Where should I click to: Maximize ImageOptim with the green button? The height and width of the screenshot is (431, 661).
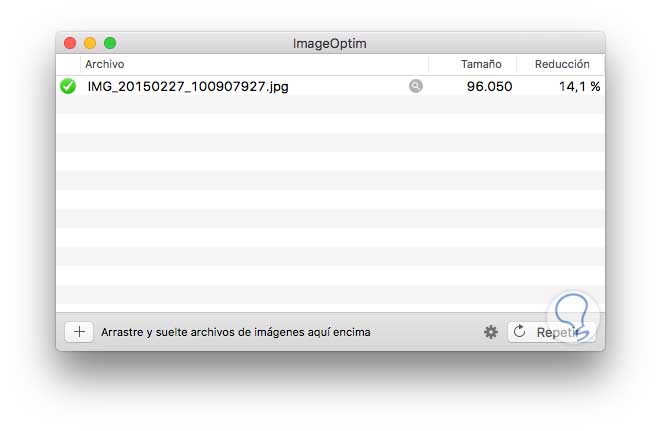click(x=110, y=43)
